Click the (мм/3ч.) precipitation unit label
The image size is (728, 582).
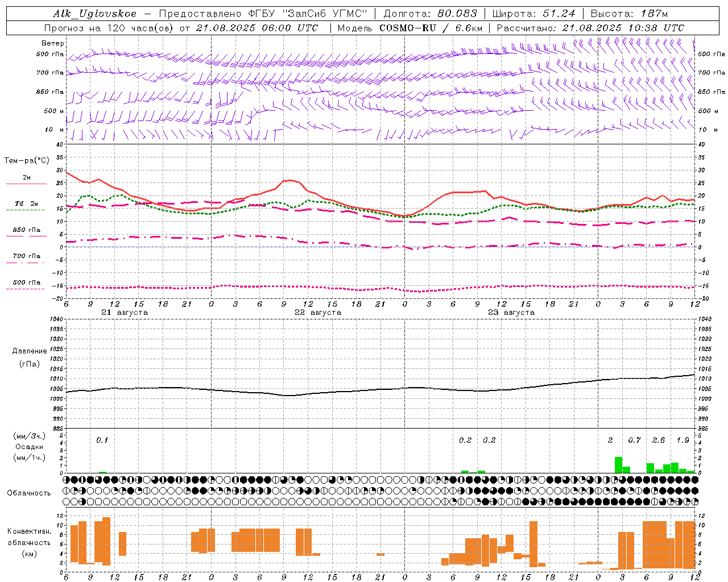point(30,436)
